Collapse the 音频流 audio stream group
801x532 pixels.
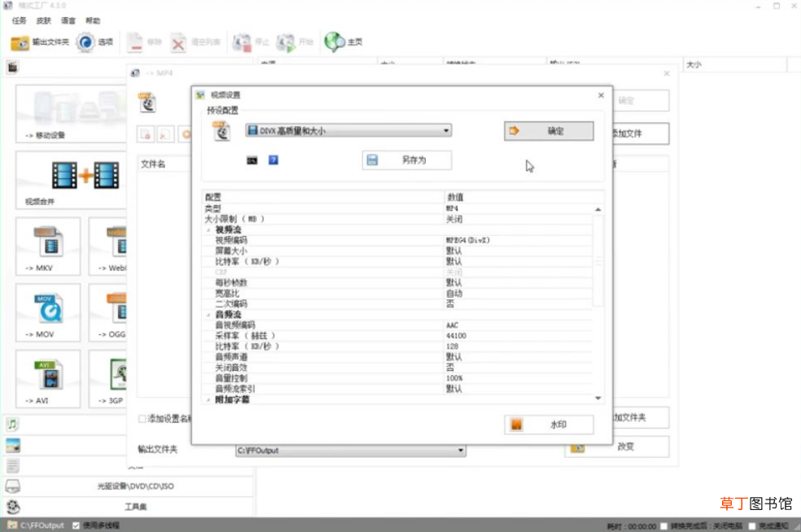208,315
